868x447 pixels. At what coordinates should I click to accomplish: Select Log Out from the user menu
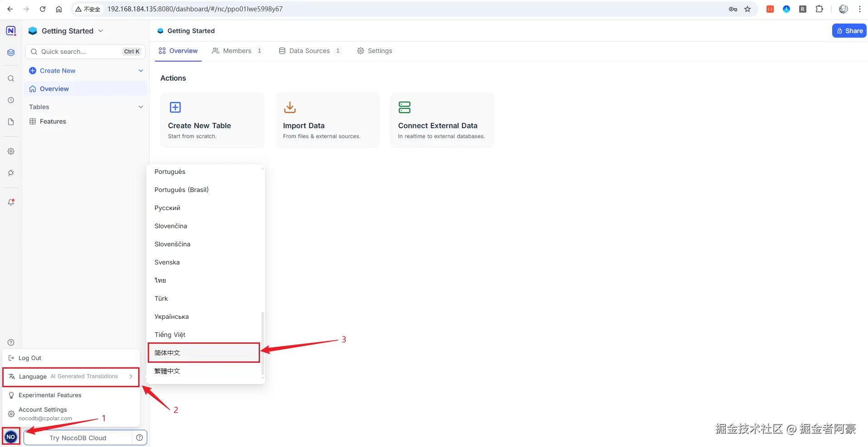click(x=71, y=358)
